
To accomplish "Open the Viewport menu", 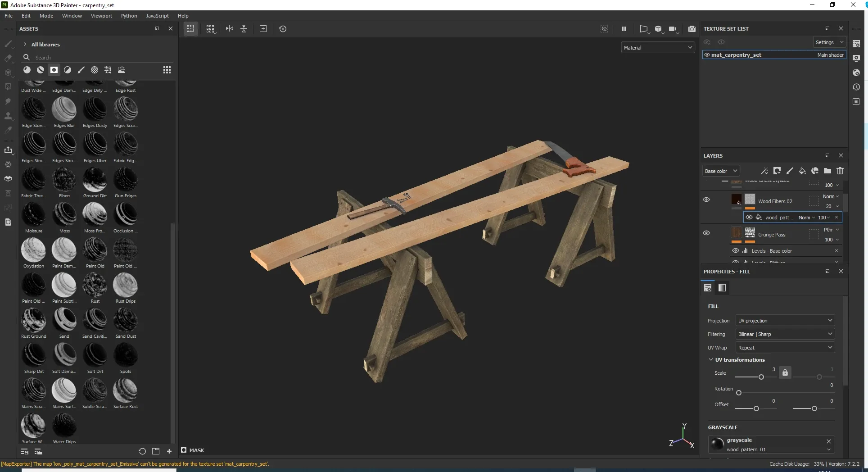I will tap(101, 15).
